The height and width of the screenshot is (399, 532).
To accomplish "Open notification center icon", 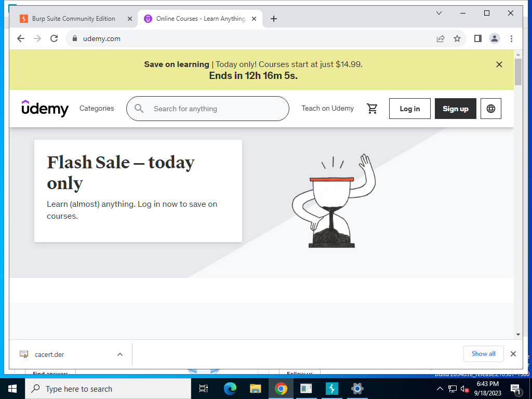I will tap(515, 389).
